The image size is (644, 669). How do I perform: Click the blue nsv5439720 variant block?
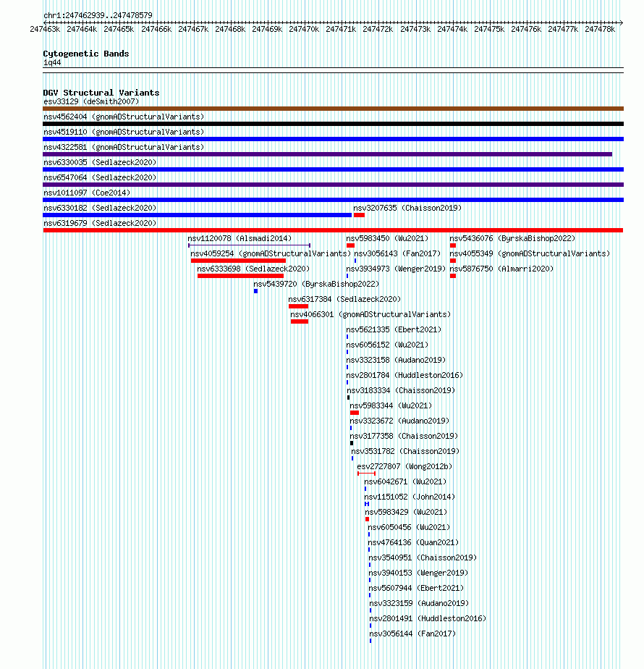pos(256,291)
